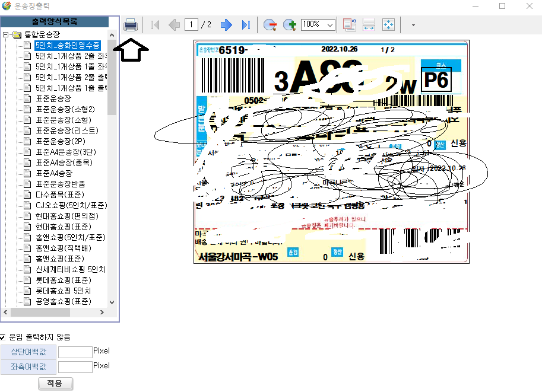Image resolution: width=542 pixels, height=392 pixels.
Task: Click the horizontal scroll left arrow
Action: 5,312
